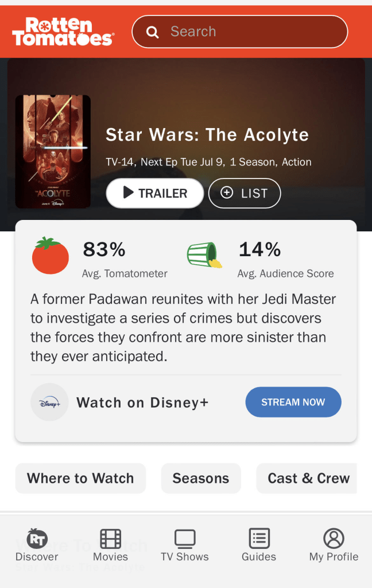Add The Acolyte to List
The width and height of the screenshot is (372, 588).
(245, 193)
